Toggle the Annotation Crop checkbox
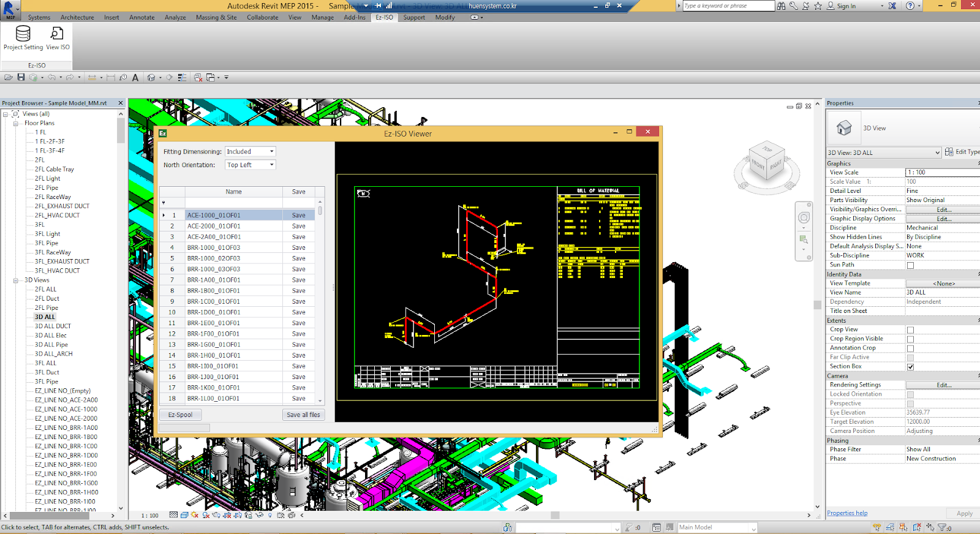Viewport: 980px width, 534px height. pos(910,348)
